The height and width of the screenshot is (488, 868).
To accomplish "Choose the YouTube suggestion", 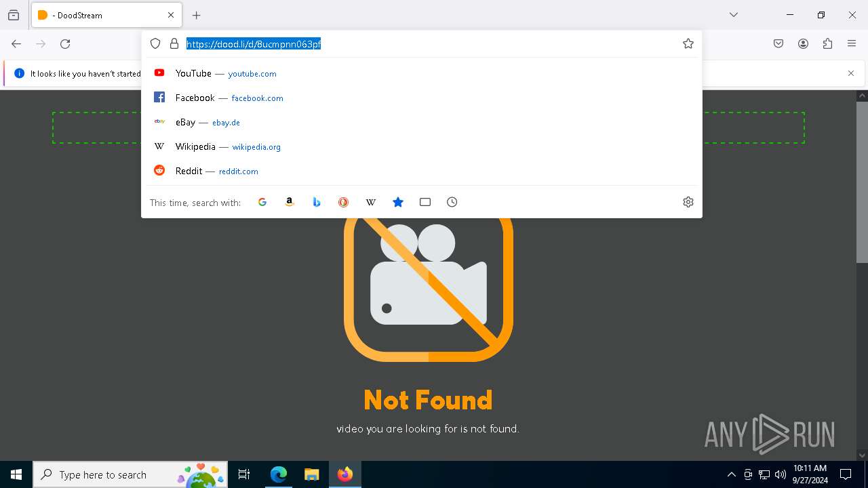I will point(421,73).
